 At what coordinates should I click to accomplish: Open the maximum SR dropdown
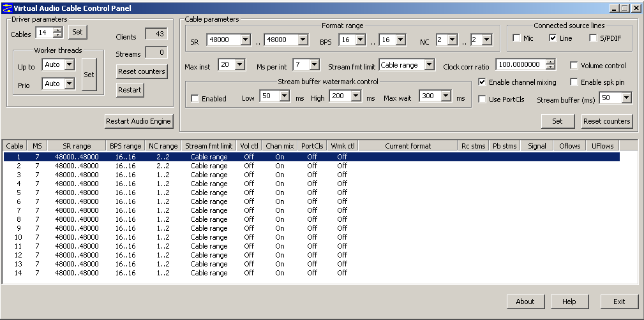click(x=303, y=40)
